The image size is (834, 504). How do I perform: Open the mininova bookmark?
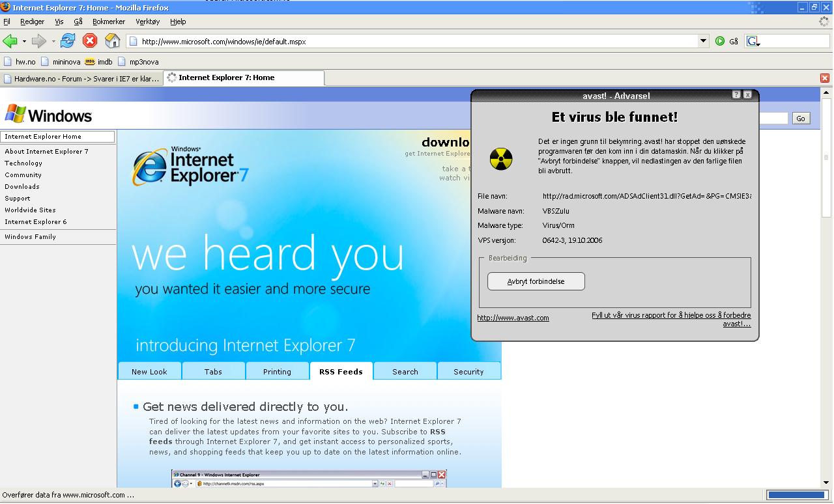click(x=61, y=62)
